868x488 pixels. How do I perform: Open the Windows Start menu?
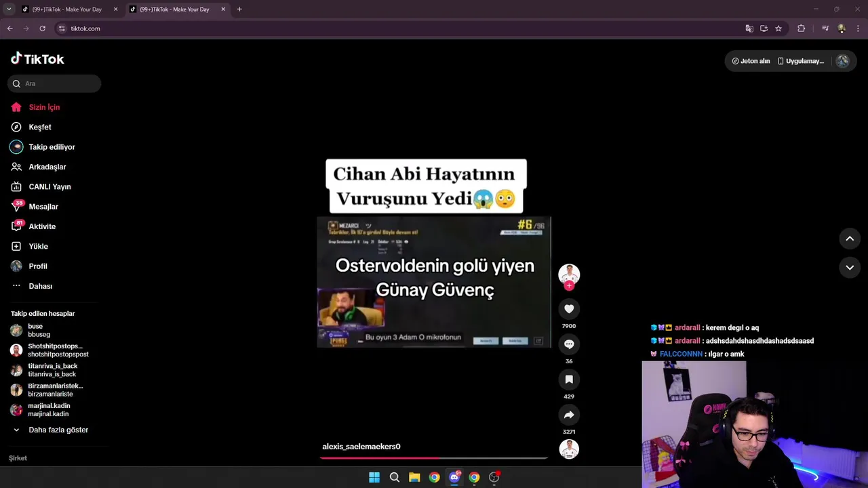374,477
